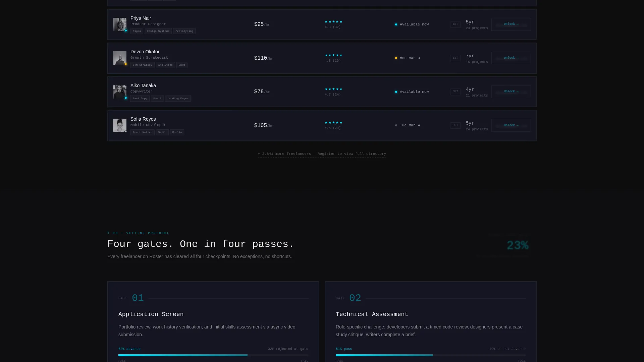644x362 pixels.
Task: Click the Product Designer role text
Action: [x=148, y=24]
